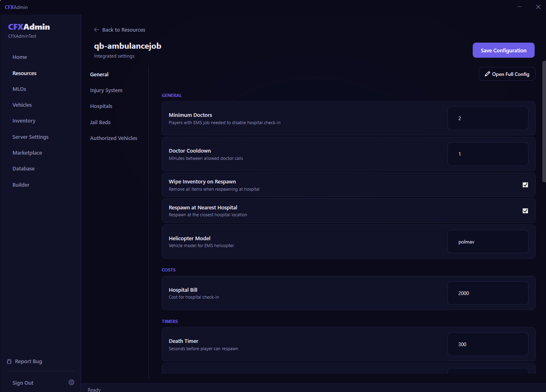Viewport: 546px width, 392px height.
Task: Switch to the Hospitals tab
Action: (101, 106)
